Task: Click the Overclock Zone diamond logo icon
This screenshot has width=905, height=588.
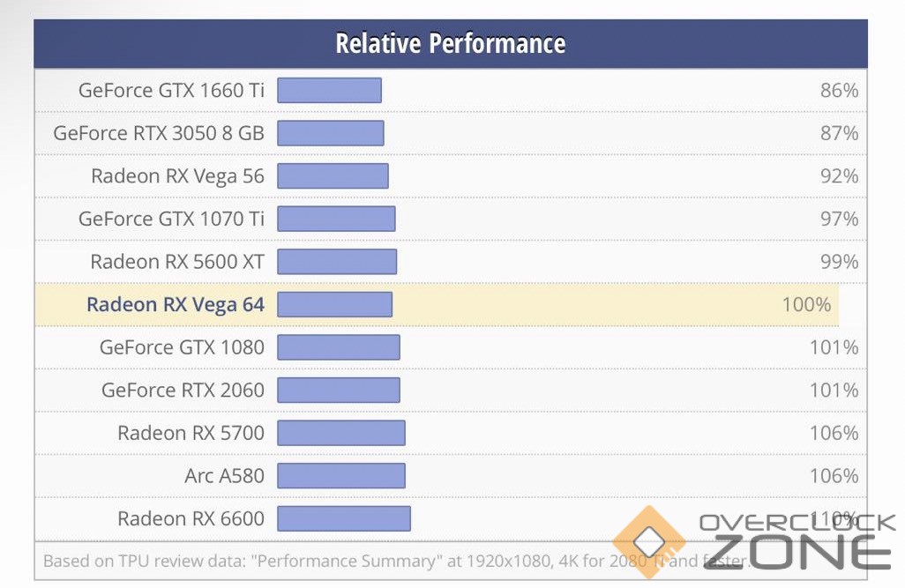Action: pos(649,540)
